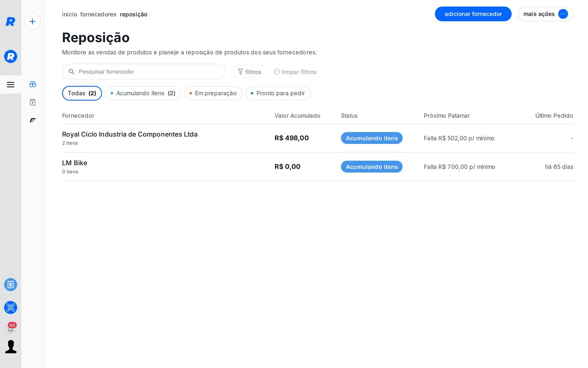Screen dimensions: 588x368
Task: Click 'adicionar fornecedor' button
Action: [x=473, y=14]
